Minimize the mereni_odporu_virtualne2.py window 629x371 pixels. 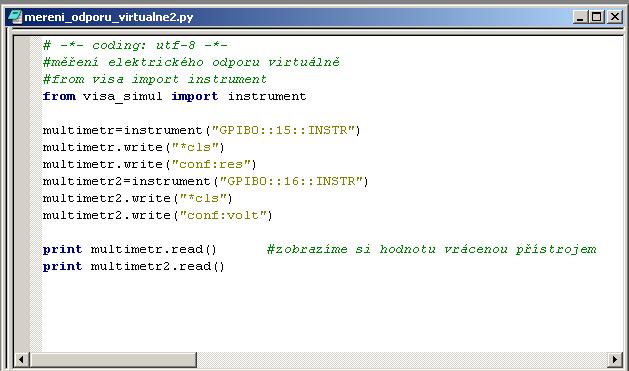[x=580, y=17]
